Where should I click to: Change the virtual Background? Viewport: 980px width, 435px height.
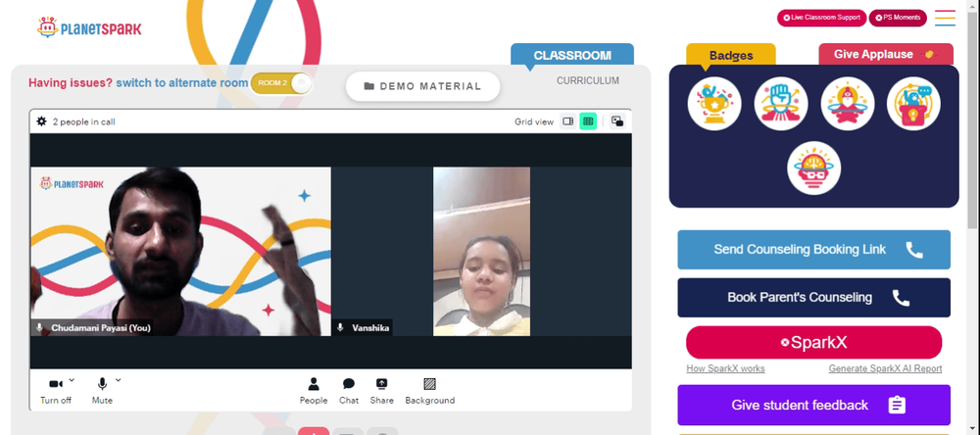pyautogui.click(x=430, y=391)
